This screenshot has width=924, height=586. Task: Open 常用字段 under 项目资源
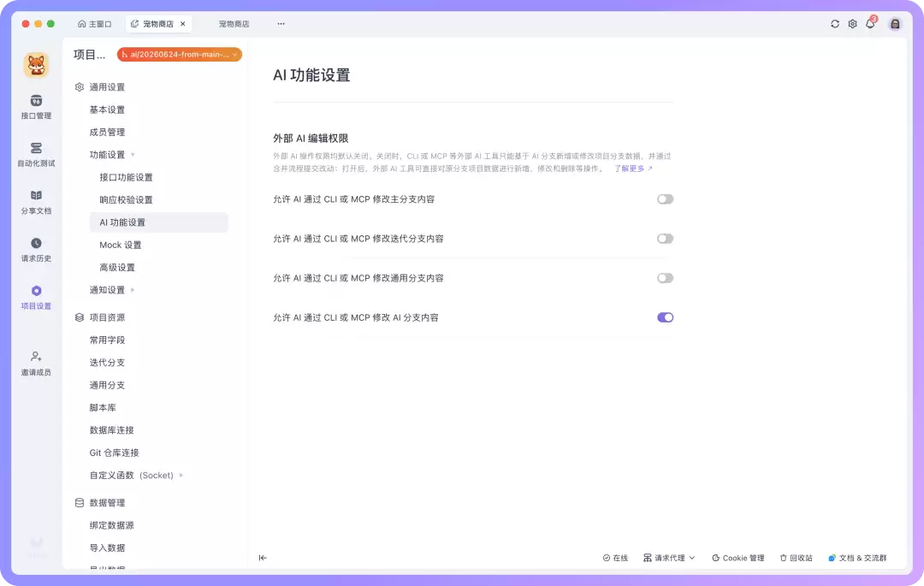click(x=107, y=340)
